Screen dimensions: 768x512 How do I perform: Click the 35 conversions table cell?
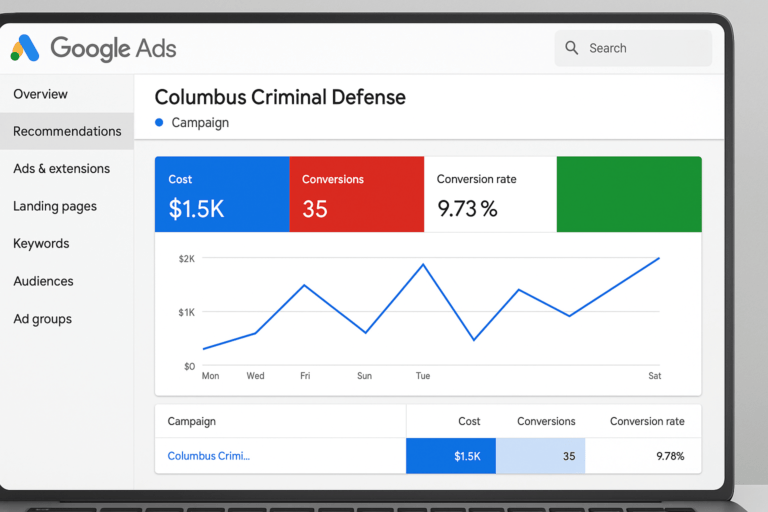pyautogui.click(x=540, y=456)
